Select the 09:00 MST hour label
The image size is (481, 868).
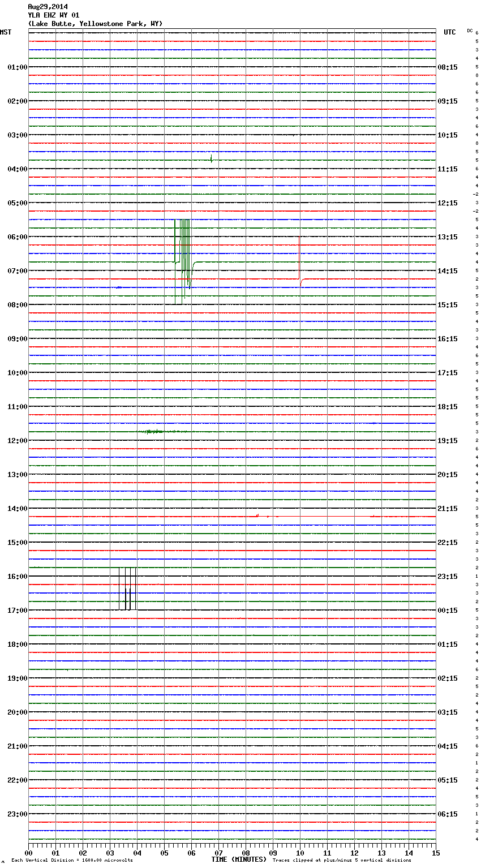18,339
